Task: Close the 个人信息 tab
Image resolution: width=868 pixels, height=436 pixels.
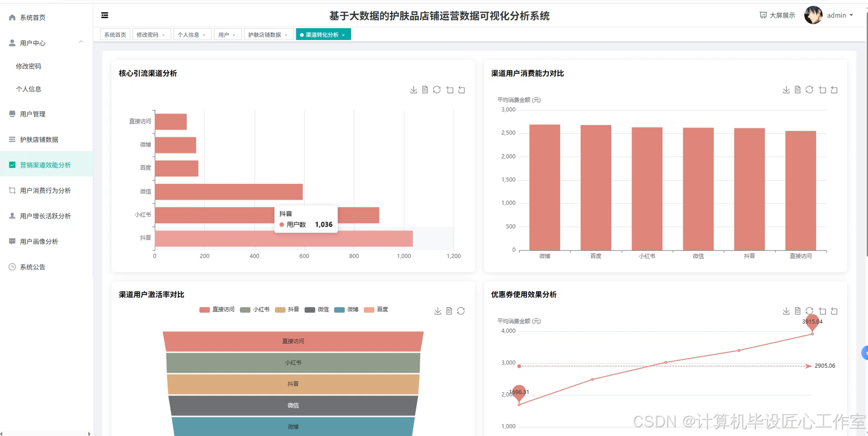Action: (204, 35)
